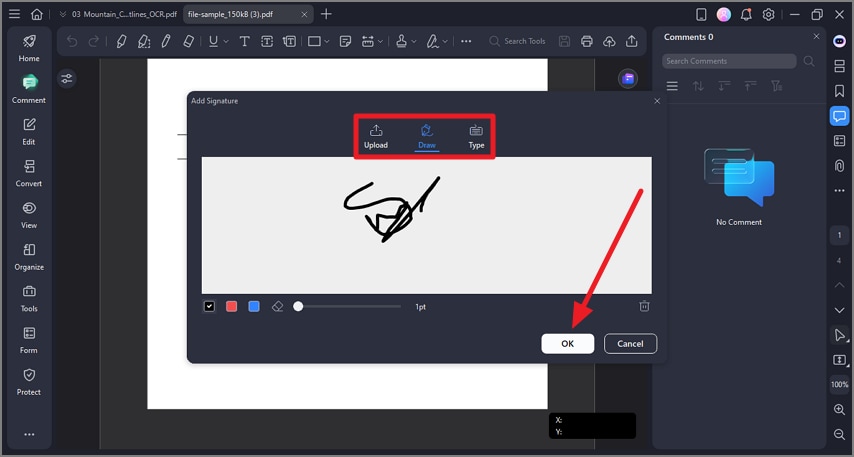
Task: Adjust the pen thickness slider
Action: pos(349,307)
